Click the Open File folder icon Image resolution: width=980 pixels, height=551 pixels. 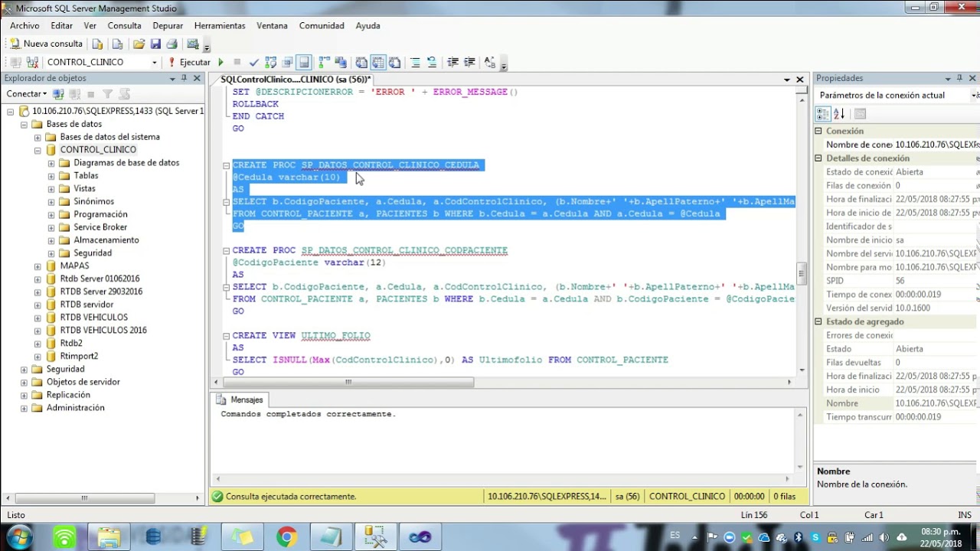click(x=139, y=44)
